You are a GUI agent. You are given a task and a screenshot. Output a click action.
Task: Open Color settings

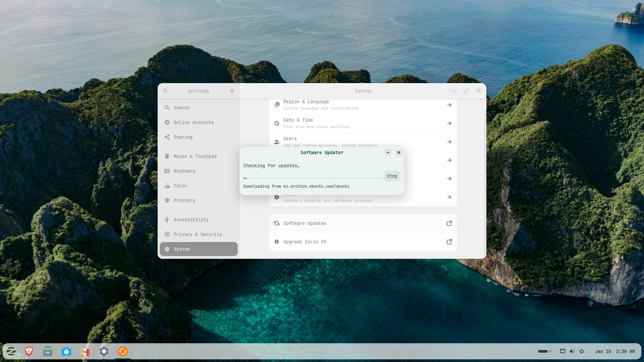tap(180, 186)
